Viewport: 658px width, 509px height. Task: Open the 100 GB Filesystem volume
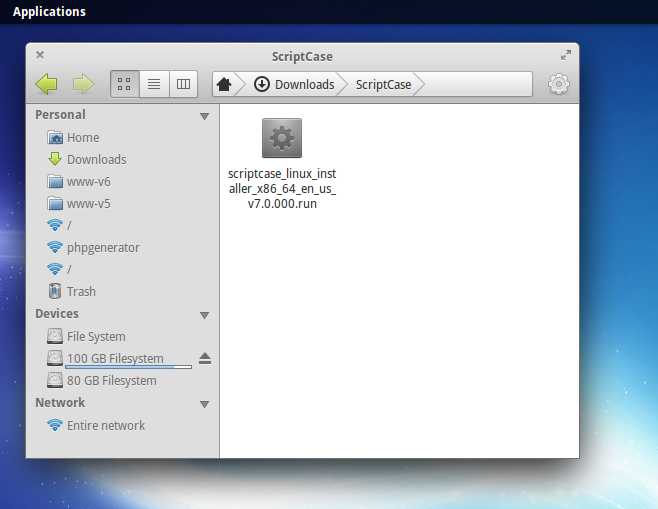coord(115,358)
